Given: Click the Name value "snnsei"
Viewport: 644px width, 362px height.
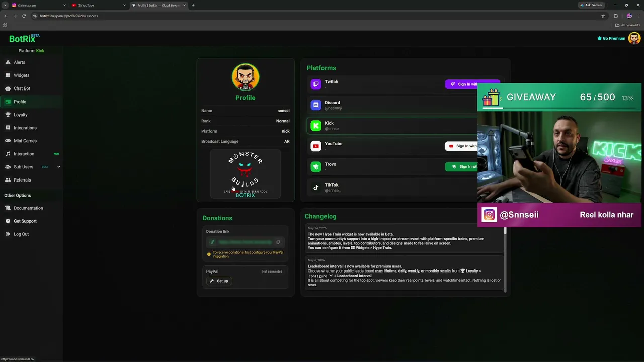Looking at the screenshot, I should point(283,111).
